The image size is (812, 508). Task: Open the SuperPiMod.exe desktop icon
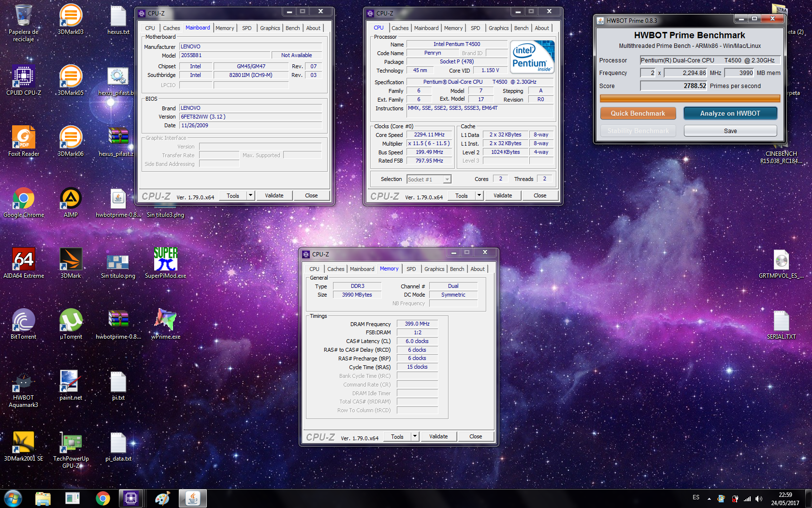tap(165, 263)
